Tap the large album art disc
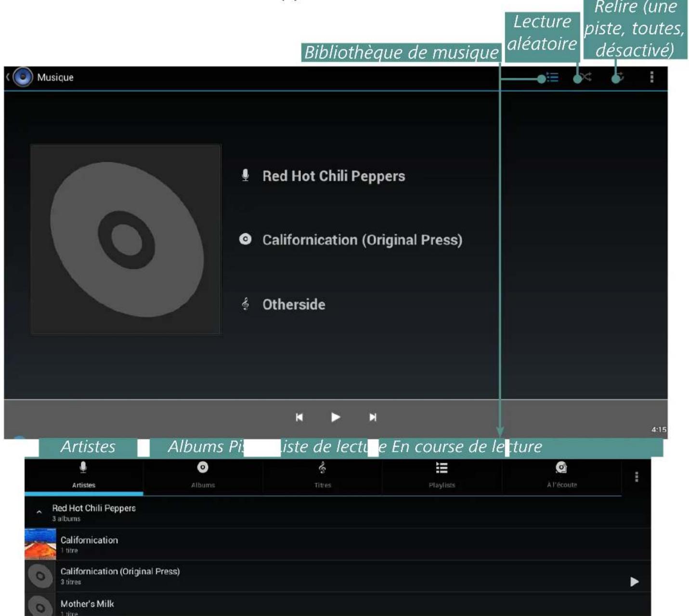Image resolution: width=689 pixels, height=616 pixels. 126,239
